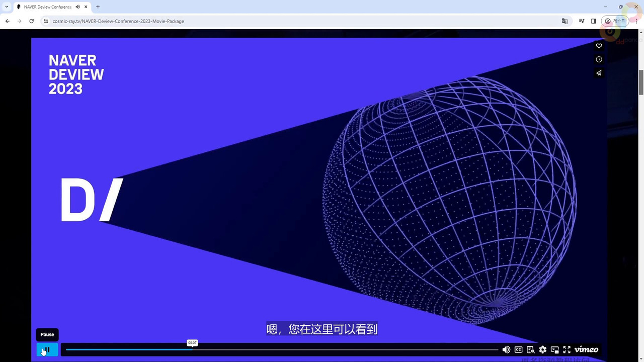Viewport: 644px width, 362px height.
Task: Open the Google Translate page icon
Action: click(565, 21)
